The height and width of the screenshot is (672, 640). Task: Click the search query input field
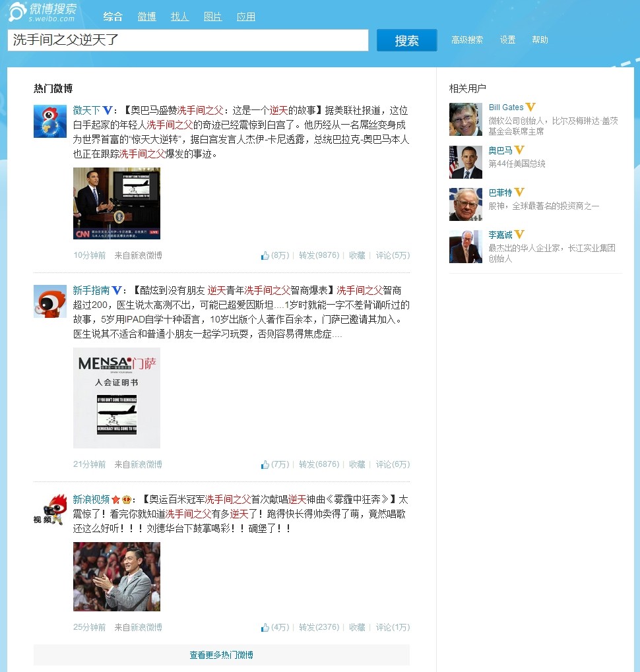point(188,40)
